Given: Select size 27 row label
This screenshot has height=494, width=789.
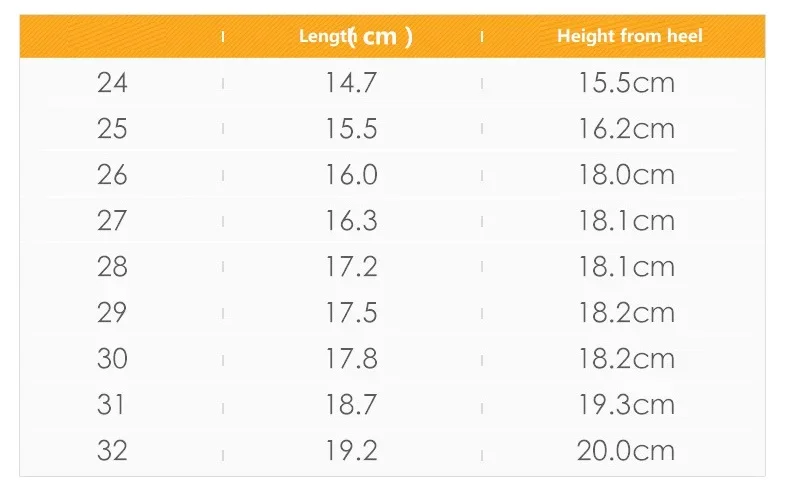Looking at the screenshot, I should click(x=112, y=221).
